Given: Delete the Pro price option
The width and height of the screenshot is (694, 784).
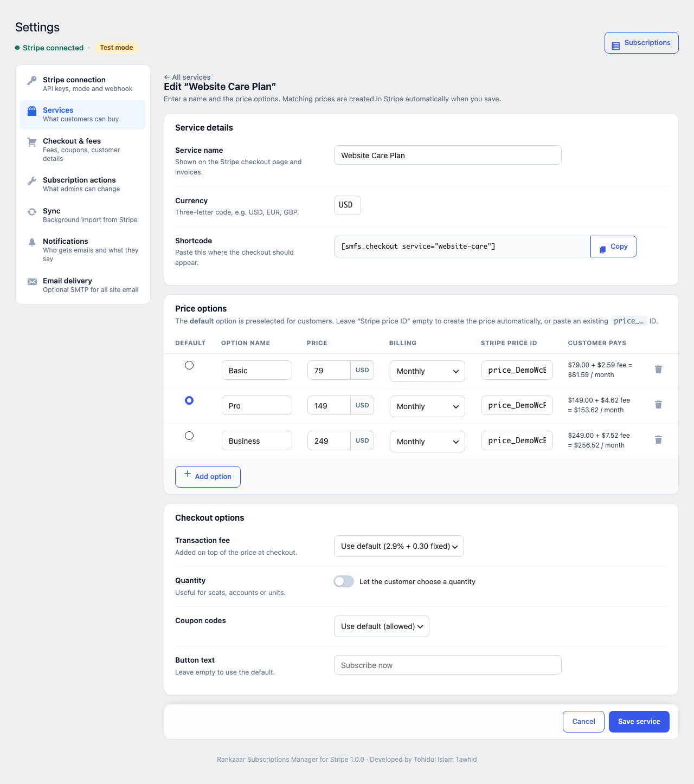Looking at the screenshot, I should coord(658,404).
